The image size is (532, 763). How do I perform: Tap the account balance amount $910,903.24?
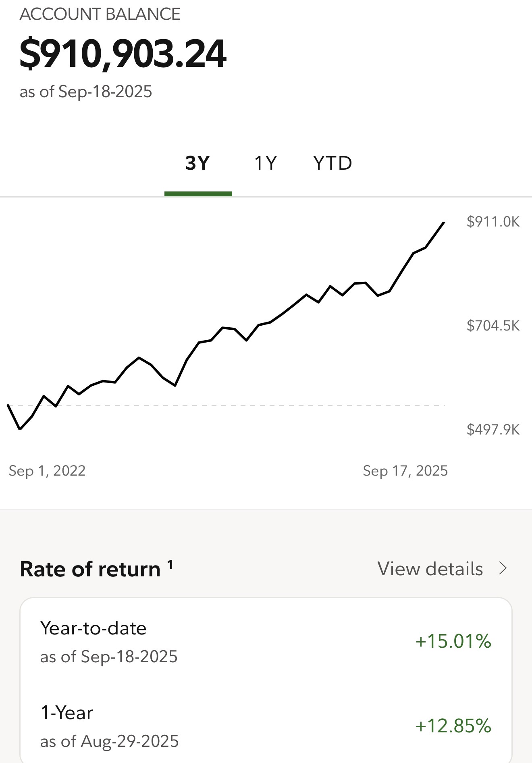click(123, 54)
